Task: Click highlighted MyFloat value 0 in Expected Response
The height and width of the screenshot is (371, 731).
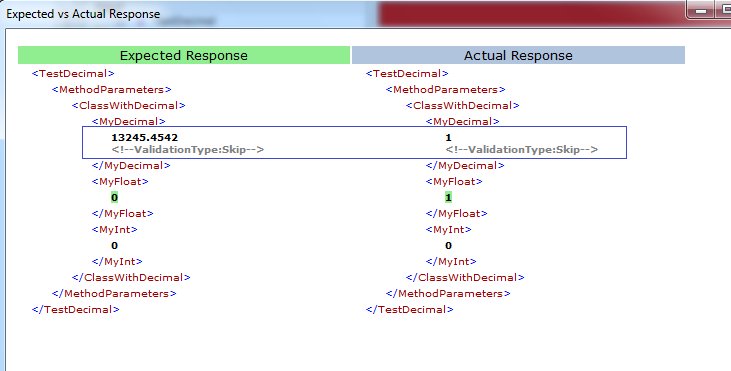Action: pyautogui.click(x=115, y=198)
